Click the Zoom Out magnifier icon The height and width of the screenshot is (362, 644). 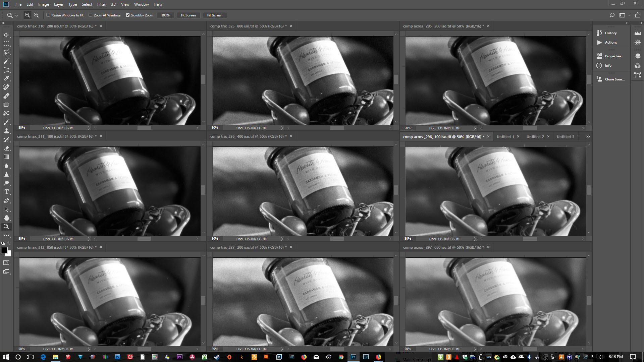[36, 15]
